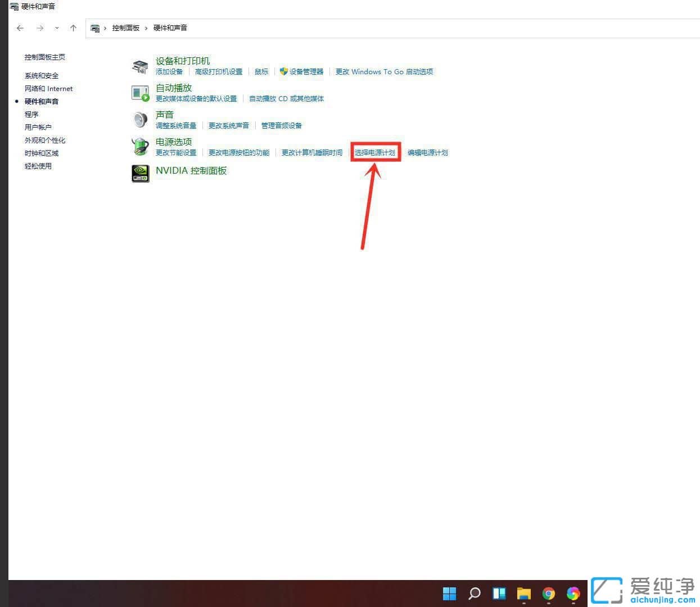Click the 自动播放 icon
The height and width of the screenshot is (607, 700).
(x=140, y=92)
